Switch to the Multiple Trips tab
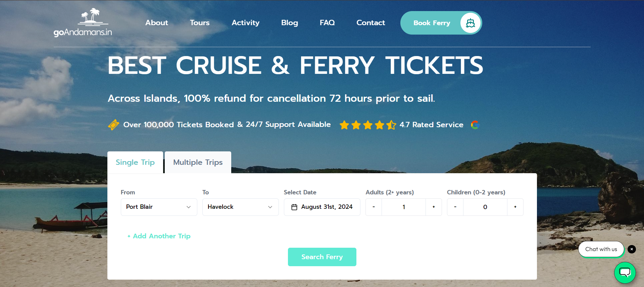644x287 pixels. click(198, 162)
